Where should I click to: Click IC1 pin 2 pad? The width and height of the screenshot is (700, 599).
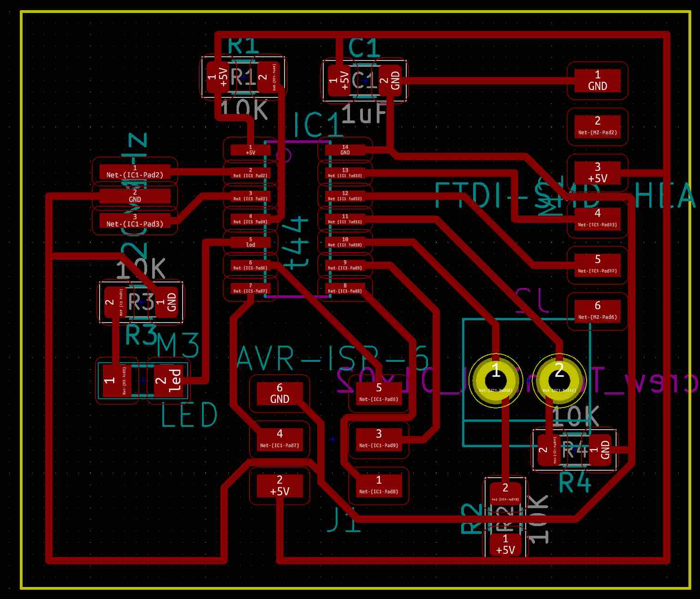point(250,173)
